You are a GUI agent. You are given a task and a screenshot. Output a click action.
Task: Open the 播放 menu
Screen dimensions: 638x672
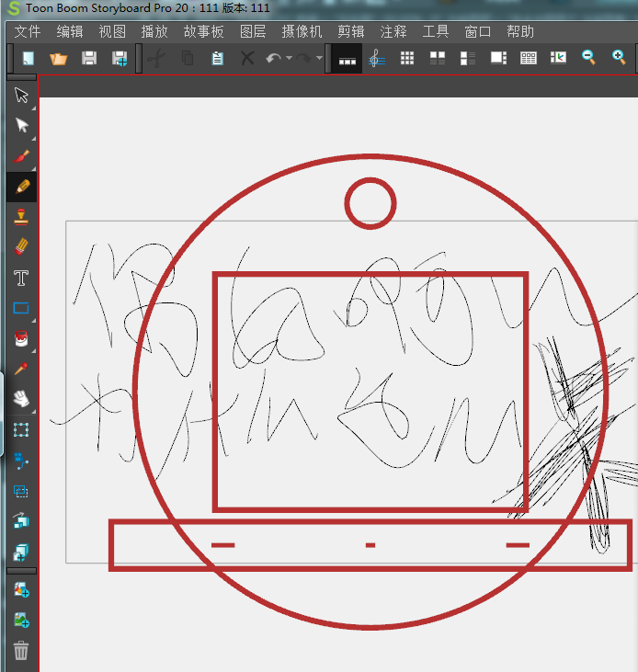click(154, 31)
